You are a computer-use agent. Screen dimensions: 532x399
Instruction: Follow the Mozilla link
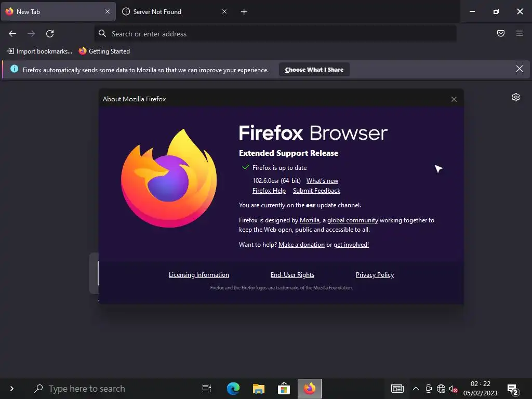click(310, 220)
